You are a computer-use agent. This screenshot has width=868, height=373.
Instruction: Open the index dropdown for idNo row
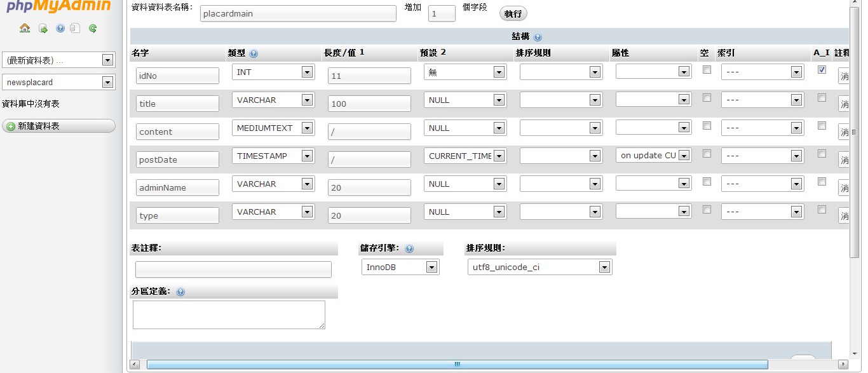pos(763,72)
